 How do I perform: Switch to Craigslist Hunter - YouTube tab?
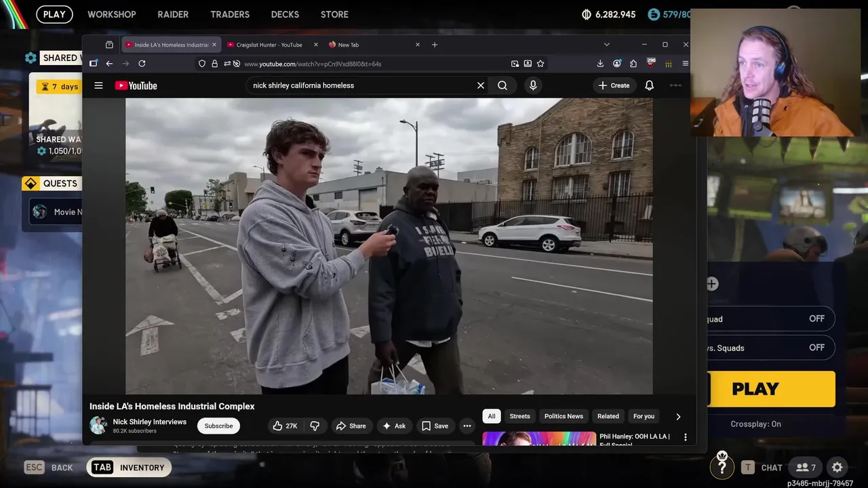[269, 45]
